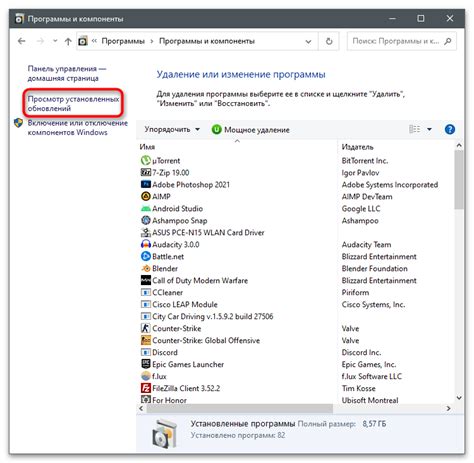Open Просмотр установленных обновлений link

click(73, 104)
